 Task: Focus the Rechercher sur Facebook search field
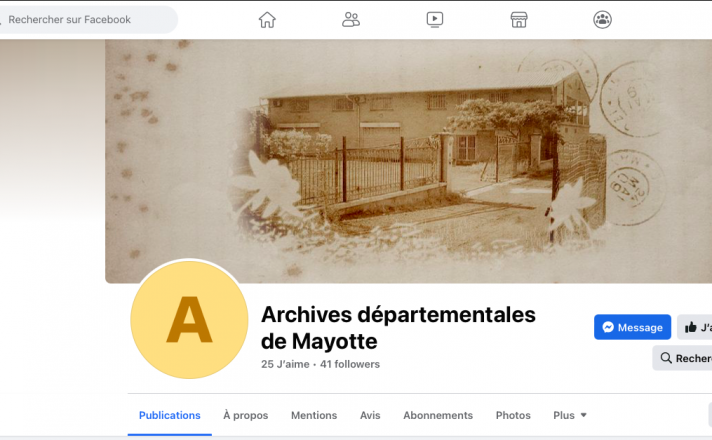pos(88,19)
